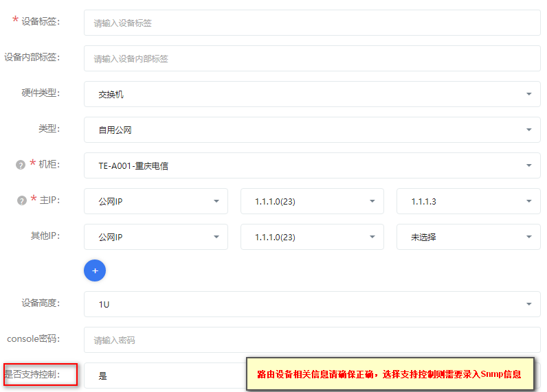The height and width of the screenshot is (392, 547).
Task: Click the 是否支持控制 label
Action: 32,375
